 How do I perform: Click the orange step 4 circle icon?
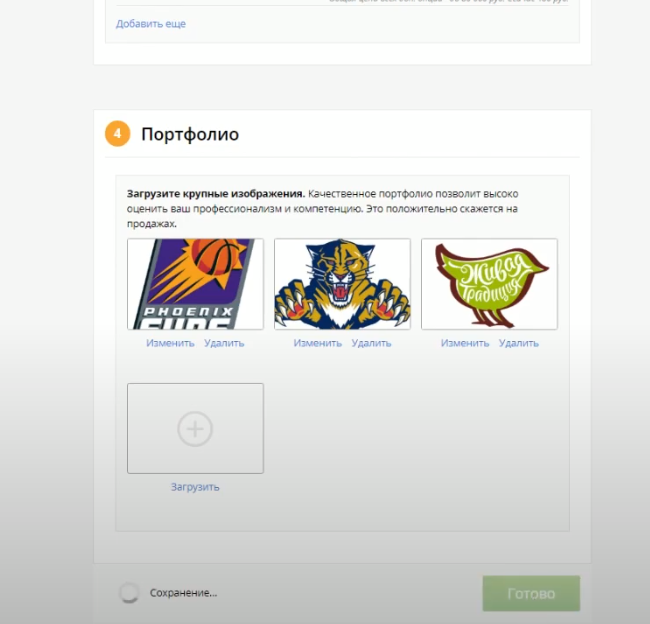tap(118, 134)
